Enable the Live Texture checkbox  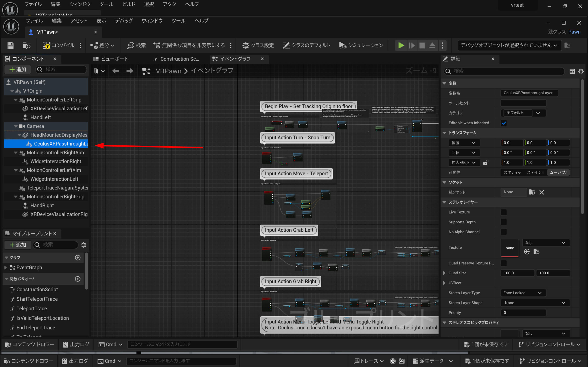point(504,212)
